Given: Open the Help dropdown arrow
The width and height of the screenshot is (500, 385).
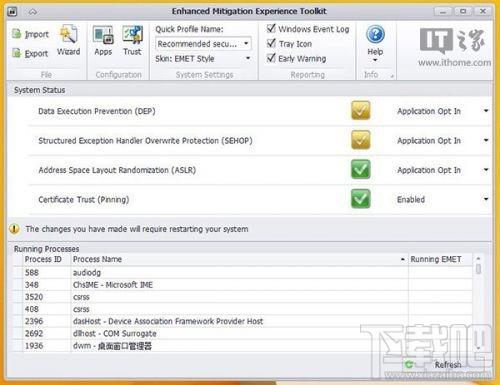Looking at the screenshot, I should coord(375,60).
